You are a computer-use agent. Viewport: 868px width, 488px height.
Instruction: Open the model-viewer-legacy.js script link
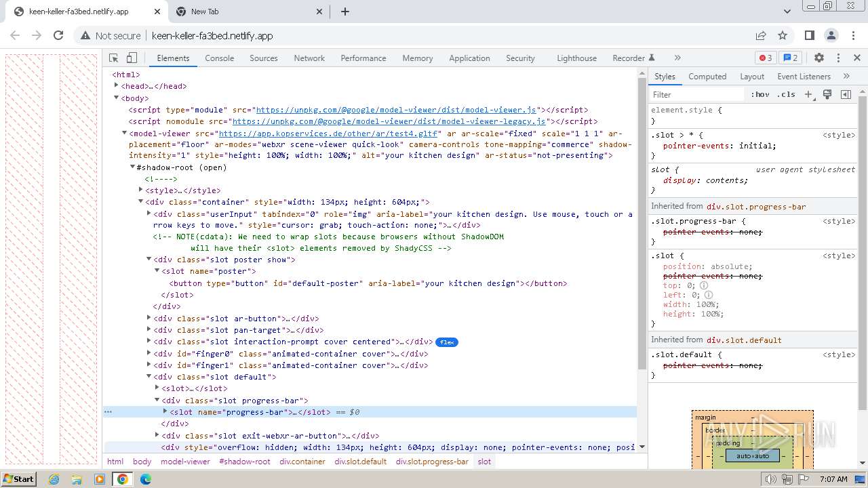click(389, 121)
